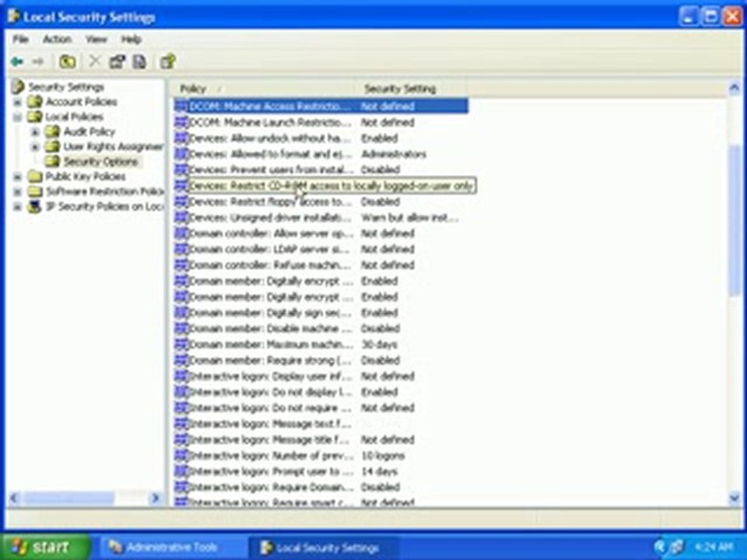Select the Security Settings root node icon
This screenshot has height=560, width=747.
(18, 86)
